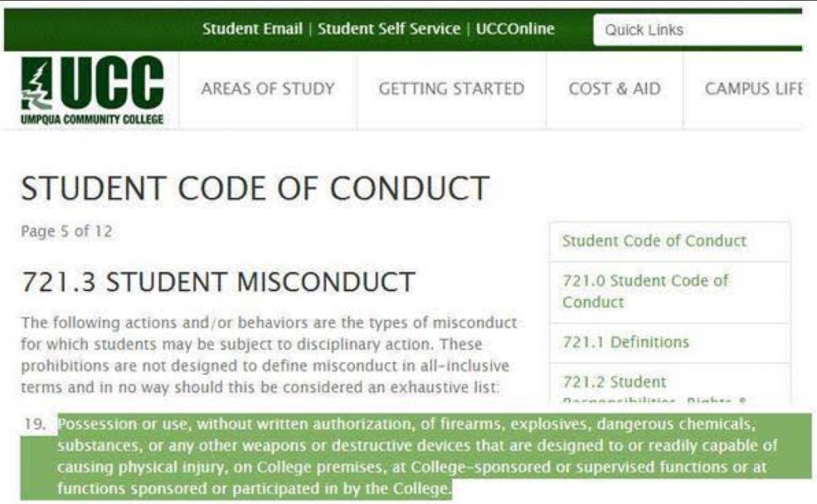This screenshot has height=504, width=817.
Task: Go to 721.0 Student Code of Conduct
Action: click(645, 291)
